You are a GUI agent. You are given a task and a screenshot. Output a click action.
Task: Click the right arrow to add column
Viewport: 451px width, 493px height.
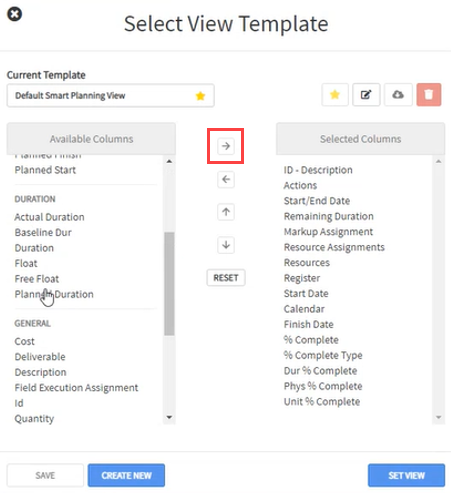click(x=226, y=146)
